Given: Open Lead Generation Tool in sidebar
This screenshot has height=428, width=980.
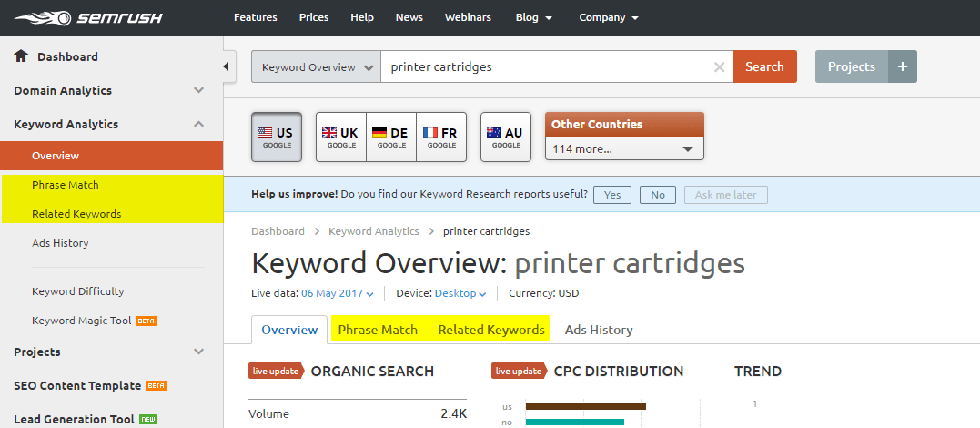Looking at the screenshot, I should pos(75,419).
